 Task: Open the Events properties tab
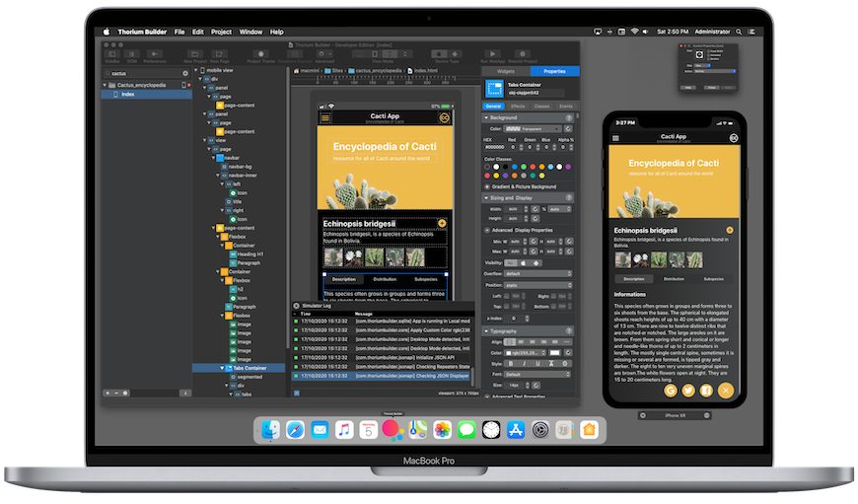(x=566, y=107)
